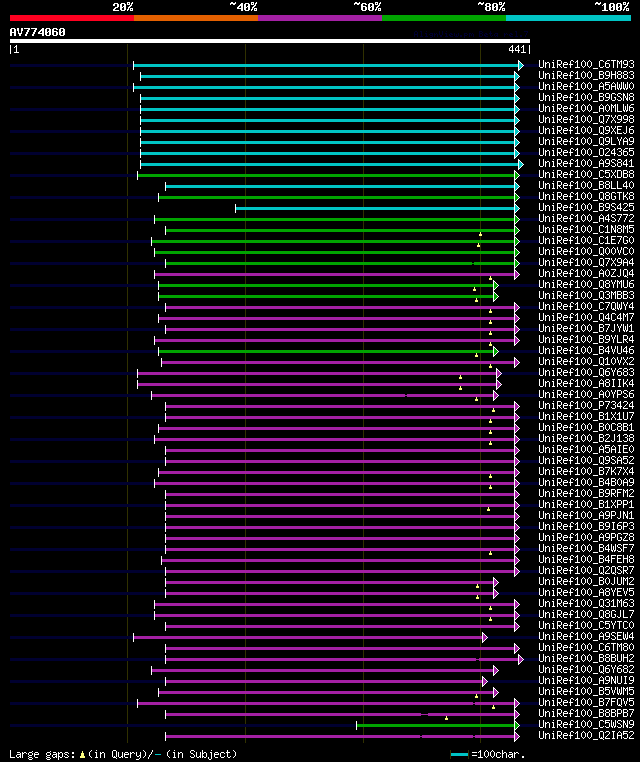Screen dimensions: 640x762
Task: Click the red 20% identity legend segment
Action: coord(72,18)
